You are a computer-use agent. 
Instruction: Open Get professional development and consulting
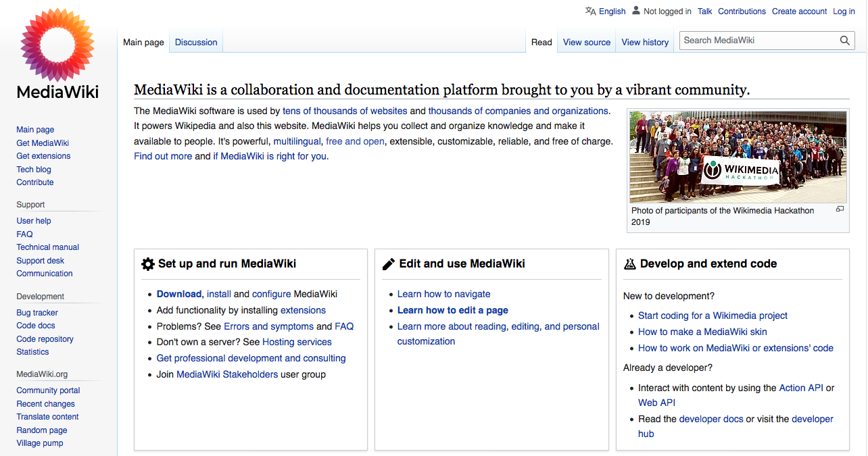point(251,358)
